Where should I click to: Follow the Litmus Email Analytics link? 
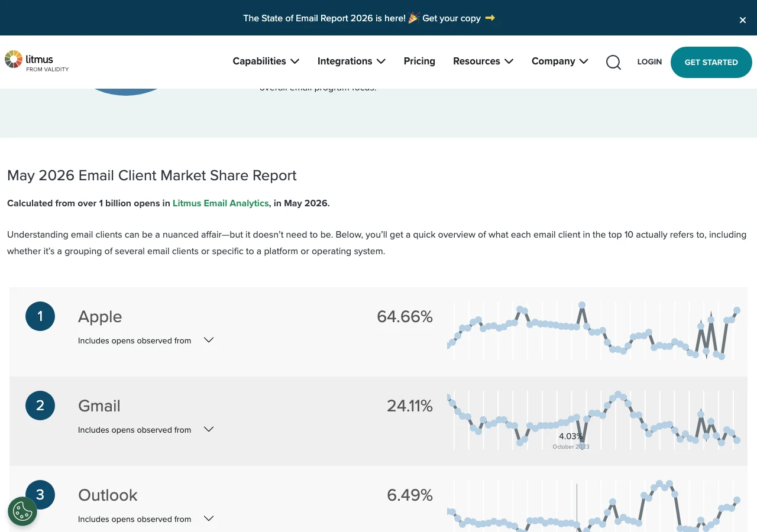coord(221,203)
